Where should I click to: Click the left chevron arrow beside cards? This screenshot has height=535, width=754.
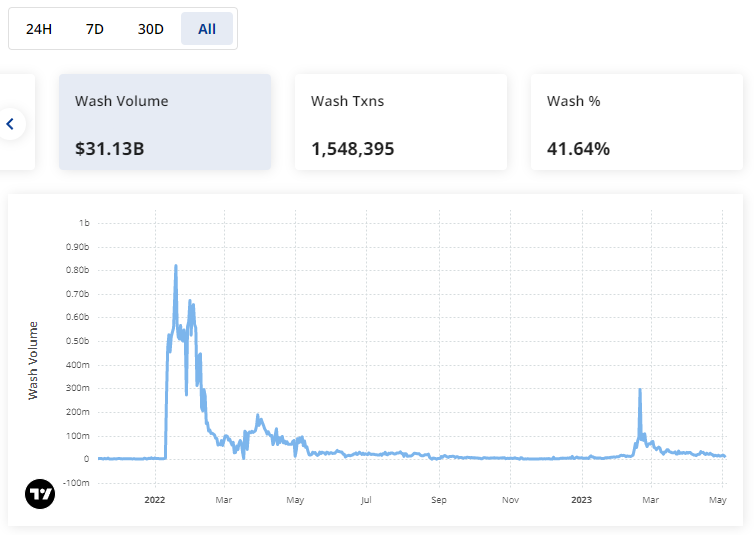coord(11,124)
